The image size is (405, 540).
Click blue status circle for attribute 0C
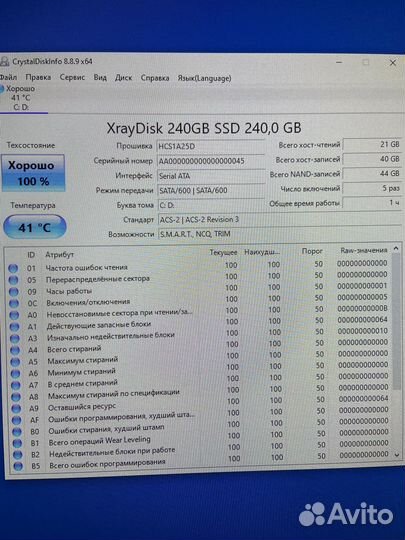coord(14,303)
